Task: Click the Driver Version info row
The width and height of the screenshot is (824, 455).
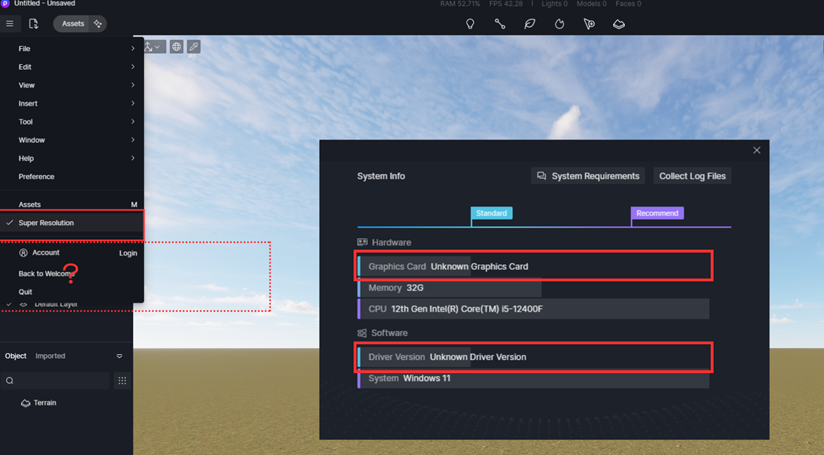Action: (x=533, y=357)
